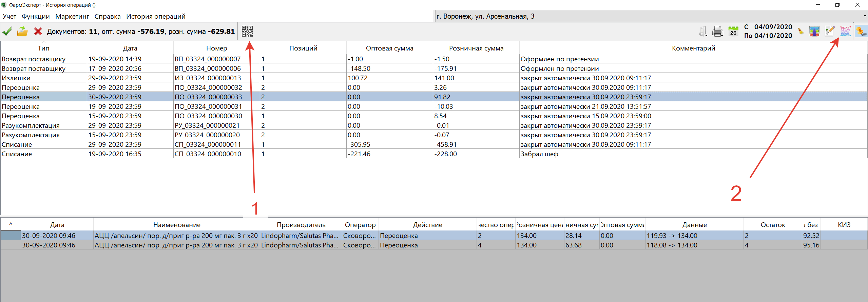Click the red X delete icon
Viewport: 868px width, 302px height.
point(38,32)
